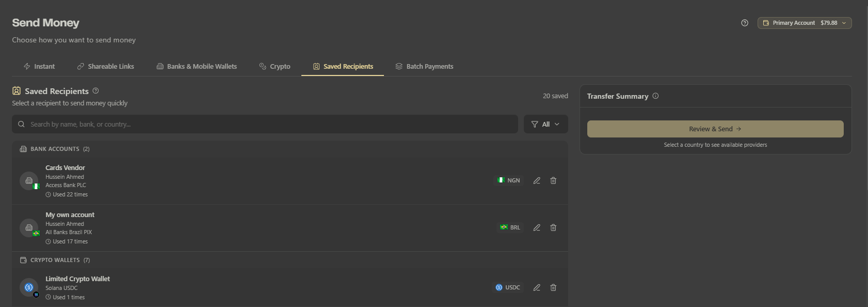Click the Saved Recipients heading contact icon

coord(17,91)
